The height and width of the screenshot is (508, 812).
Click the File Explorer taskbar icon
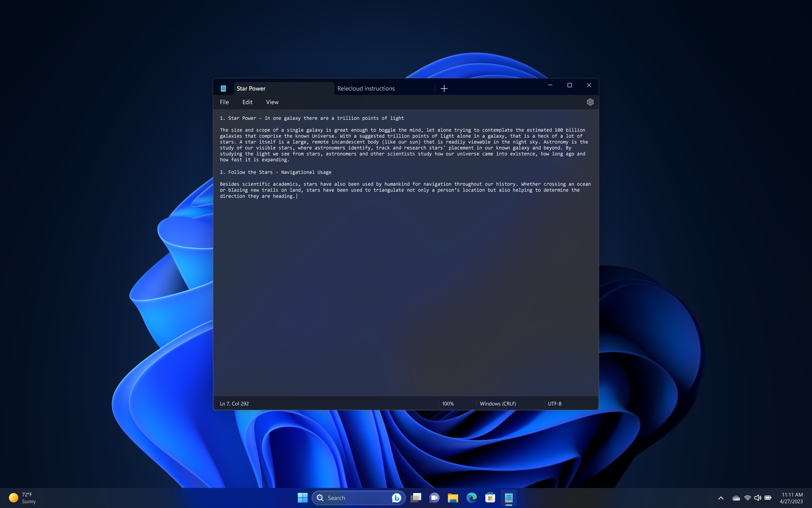click(453, 497)
